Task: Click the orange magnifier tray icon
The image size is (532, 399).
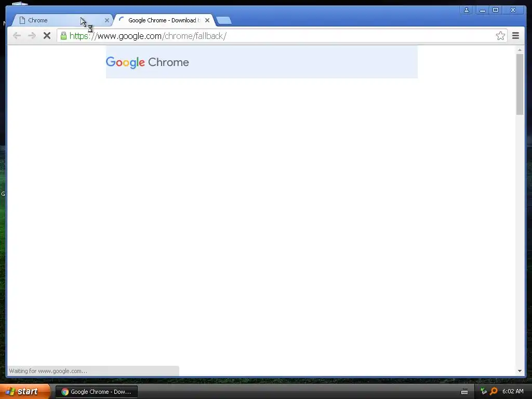Action: [x=494, y=391]
